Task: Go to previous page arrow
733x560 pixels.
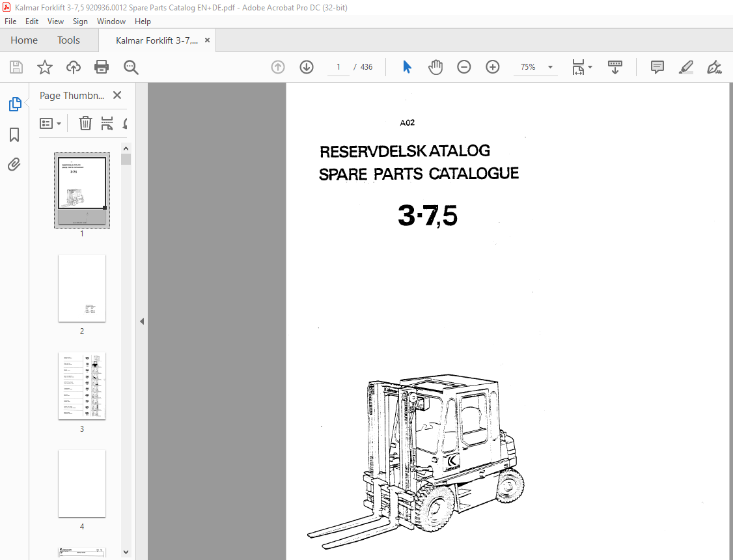Action: pos(278,67)
